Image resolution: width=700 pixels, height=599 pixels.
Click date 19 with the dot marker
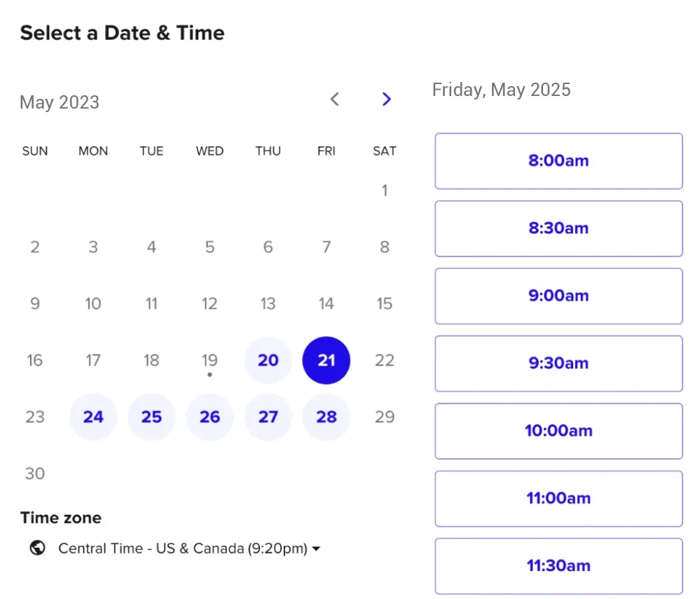coord(210,361)
